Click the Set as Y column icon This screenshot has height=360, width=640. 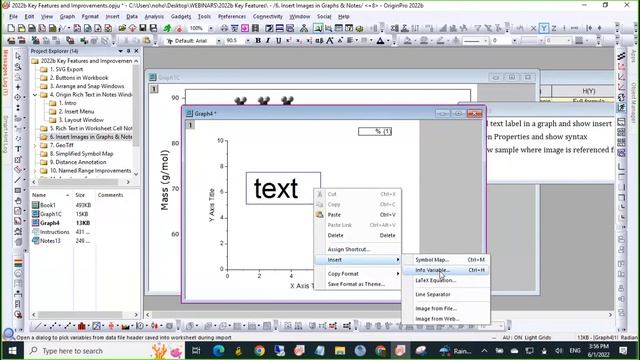coord(544,28)
